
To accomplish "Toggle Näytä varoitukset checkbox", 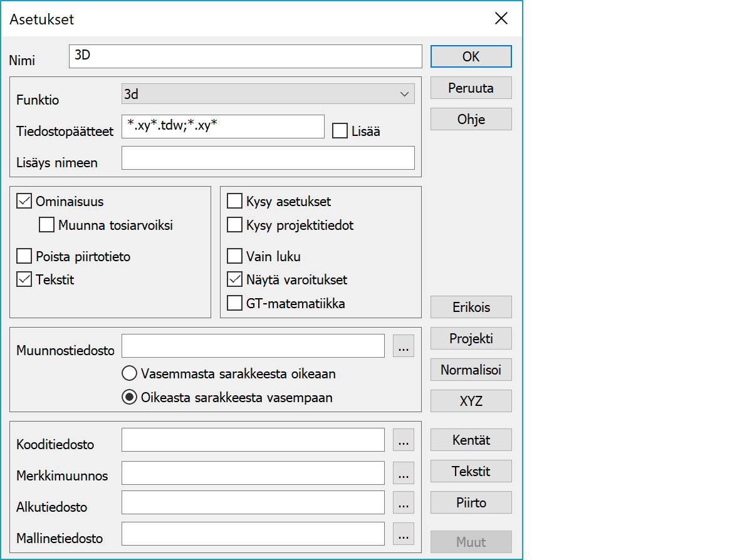I will [x=235, y=279].
